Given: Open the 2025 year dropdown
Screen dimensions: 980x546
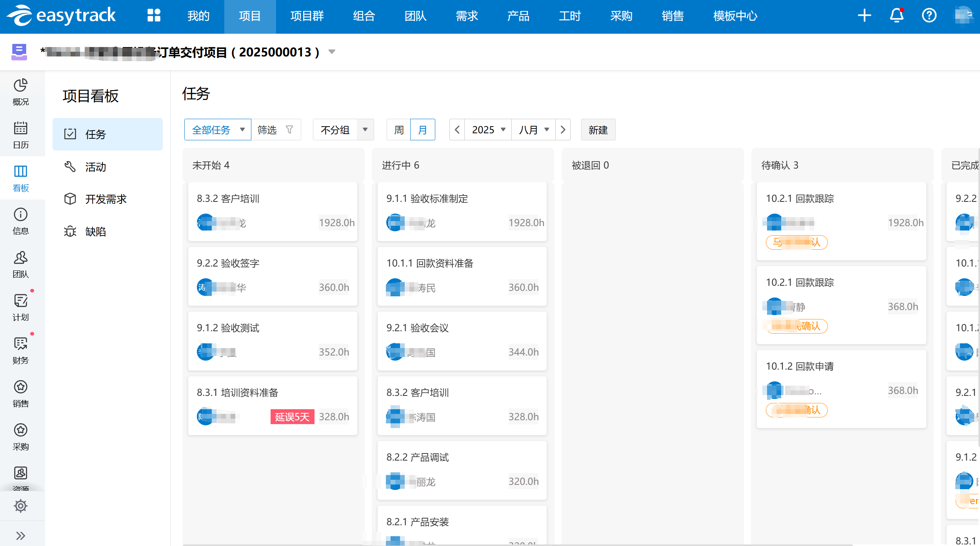Looking at the screenshot, I should click(488, 130).
